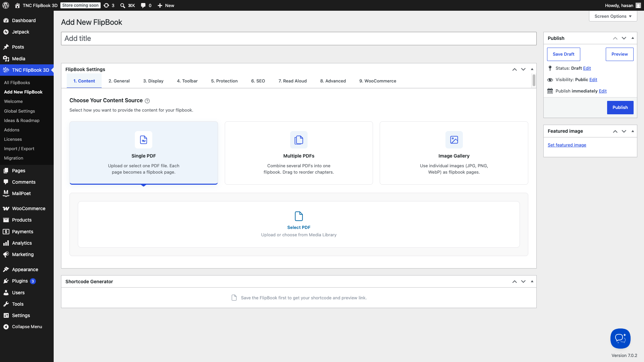Viewport: 644px width, 362px height.
Task: Open the chat support bubble icon
Action: [621, 339]
